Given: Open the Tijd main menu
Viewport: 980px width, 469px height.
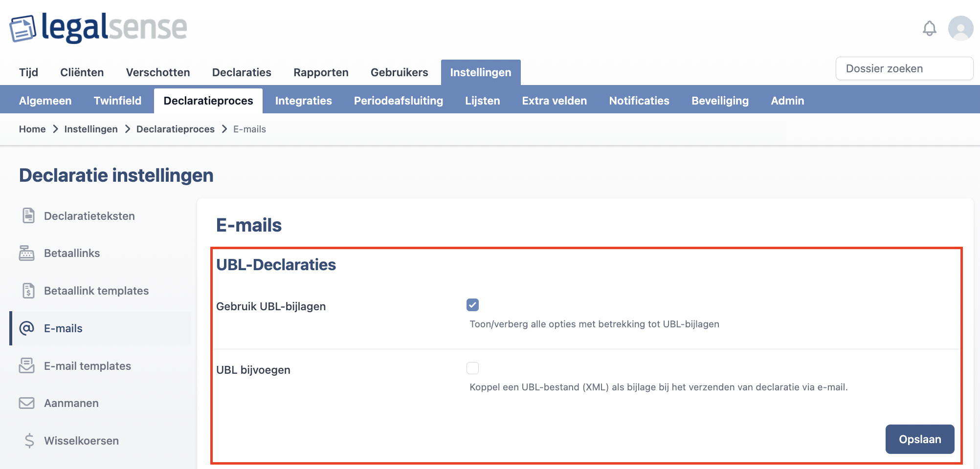Looking at the screenshot, I should pyautogui.click(x=28, y=72).
